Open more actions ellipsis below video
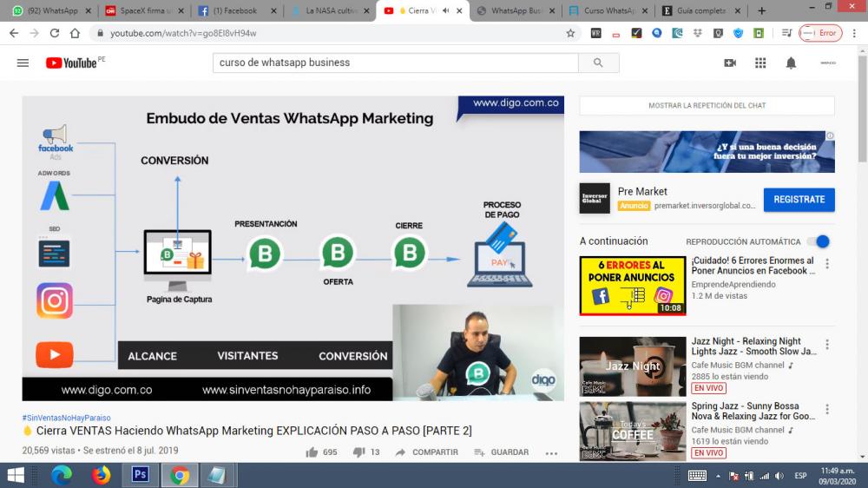This screenshot has height=488, width=868. [551, 452]
